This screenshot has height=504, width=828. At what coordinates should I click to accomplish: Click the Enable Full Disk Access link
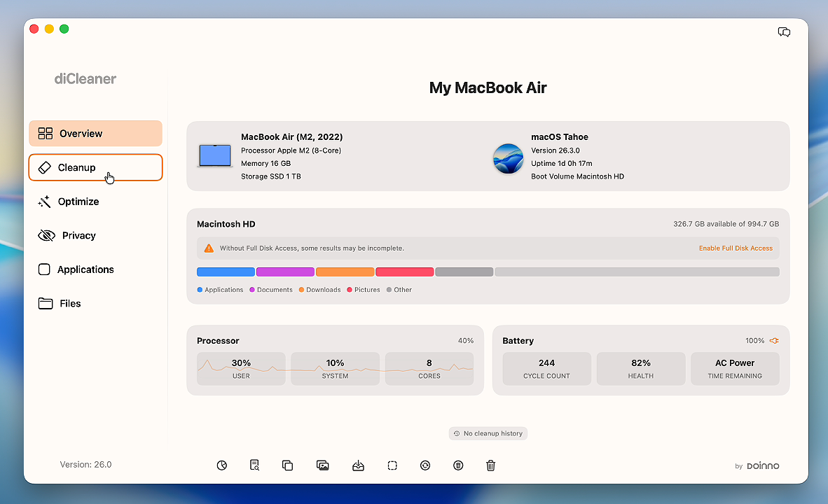[736, 248]
